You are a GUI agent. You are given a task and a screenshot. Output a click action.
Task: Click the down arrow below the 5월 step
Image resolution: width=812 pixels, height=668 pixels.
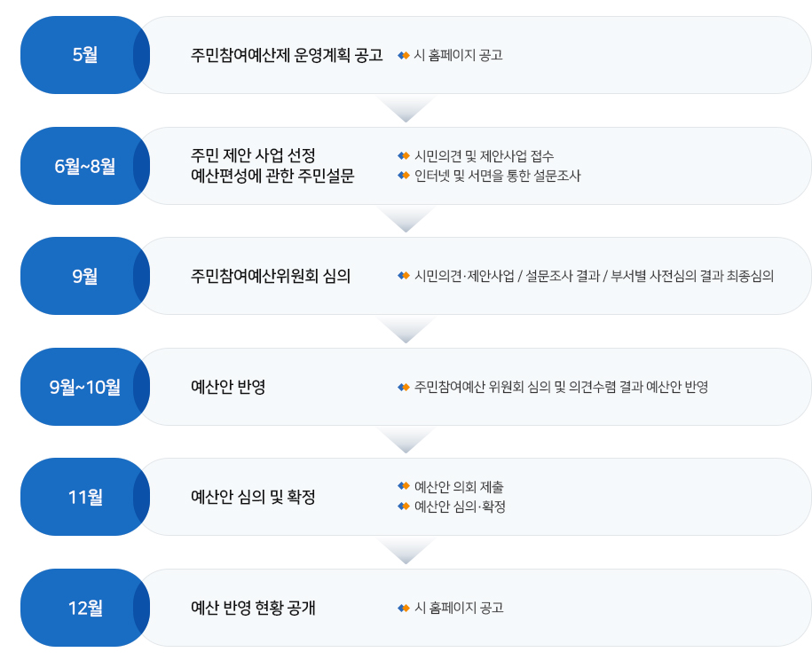(406, 109)
